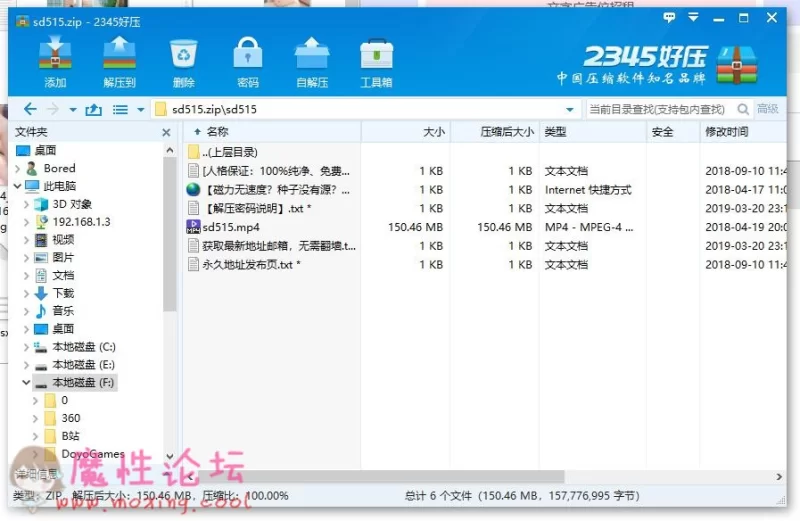The height and width of the screenshot is (521, 800).
Task: Select the 磁力无速度 Internet shortcut row
Action: [x=485, y=190]
